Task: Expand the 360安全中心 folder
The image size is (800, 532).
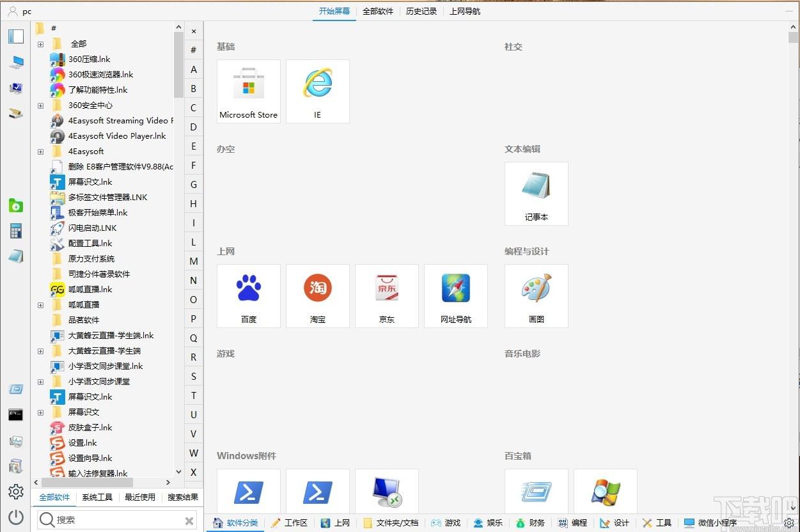Action: (x=40, y=106)
